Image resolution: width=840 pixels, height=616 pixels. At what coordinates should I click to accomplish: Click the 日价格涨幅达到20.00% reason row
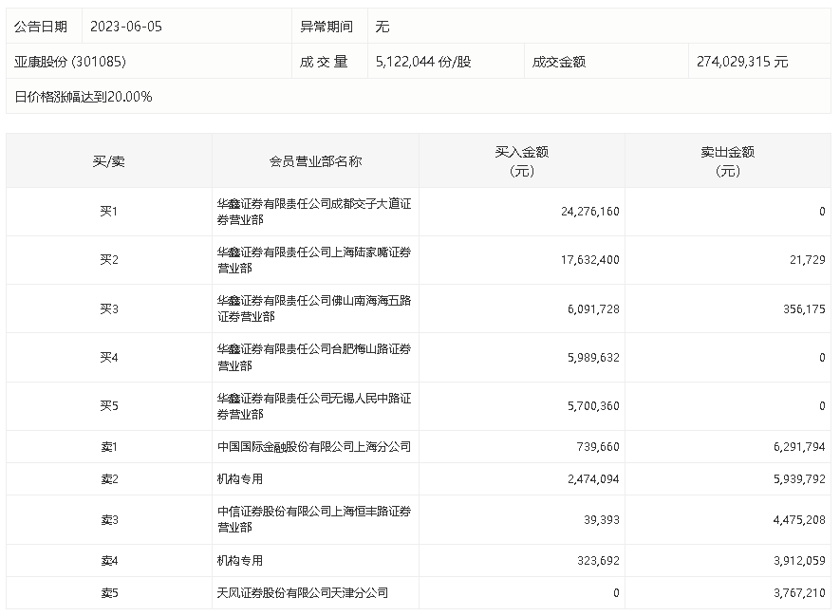(x=419, y=97)
